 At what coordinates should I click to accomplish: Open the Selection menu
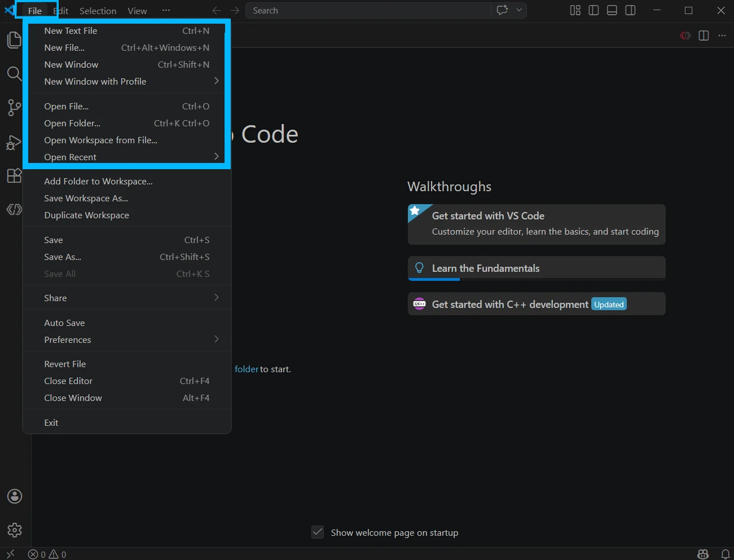[98, 11]
